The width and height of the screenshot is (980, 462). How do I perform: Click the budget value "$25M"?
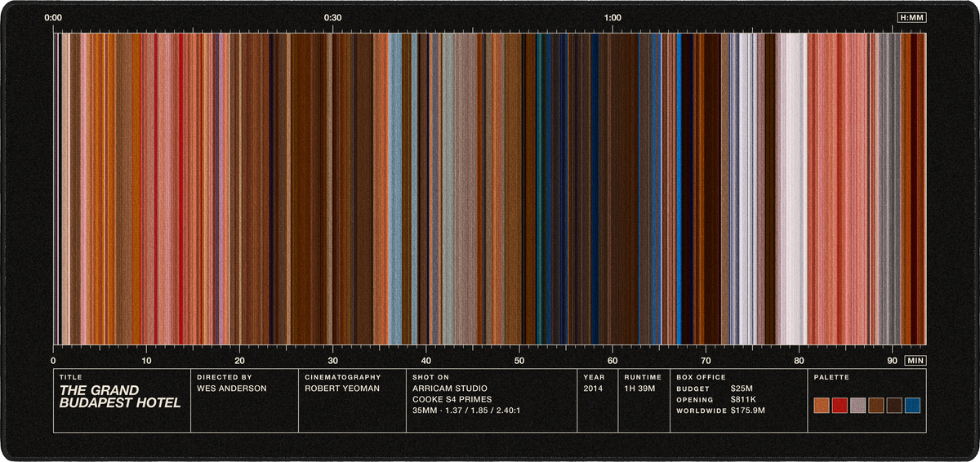pyautogui.click(x=742, y=389)
